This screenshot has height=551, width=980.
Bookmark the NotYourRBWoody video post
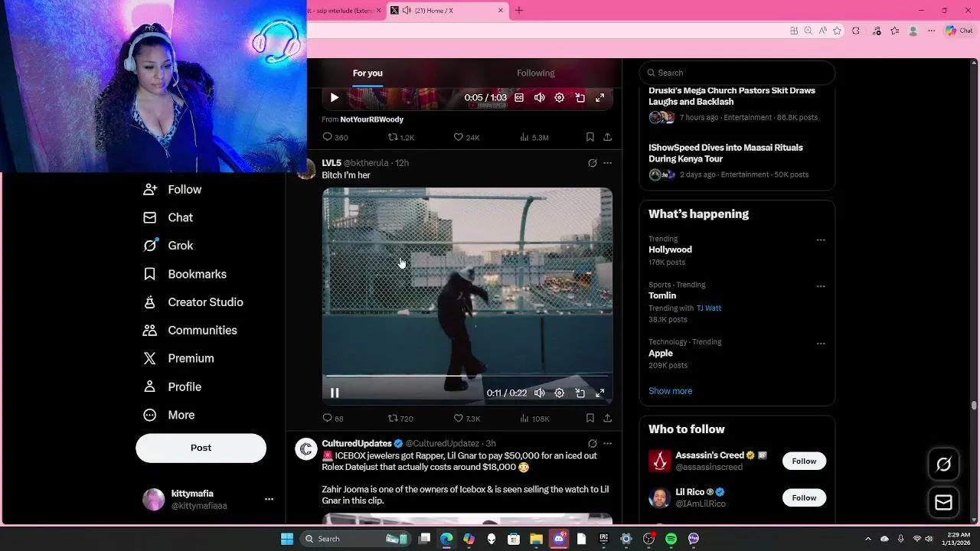coord(590,137)
